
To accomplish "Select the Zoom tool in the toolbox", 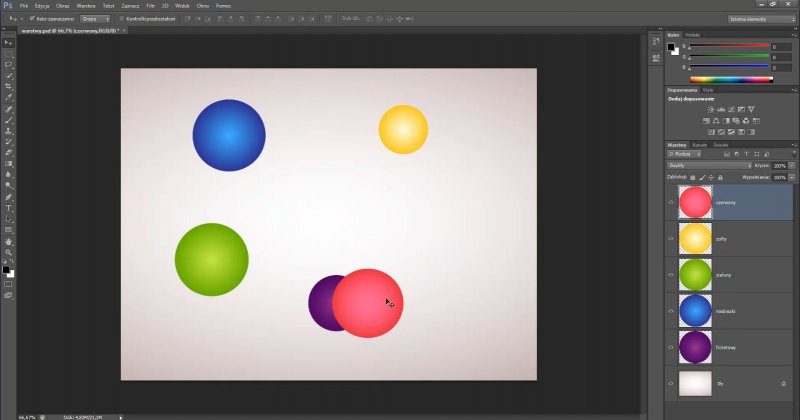I will [x=9, y=252].
